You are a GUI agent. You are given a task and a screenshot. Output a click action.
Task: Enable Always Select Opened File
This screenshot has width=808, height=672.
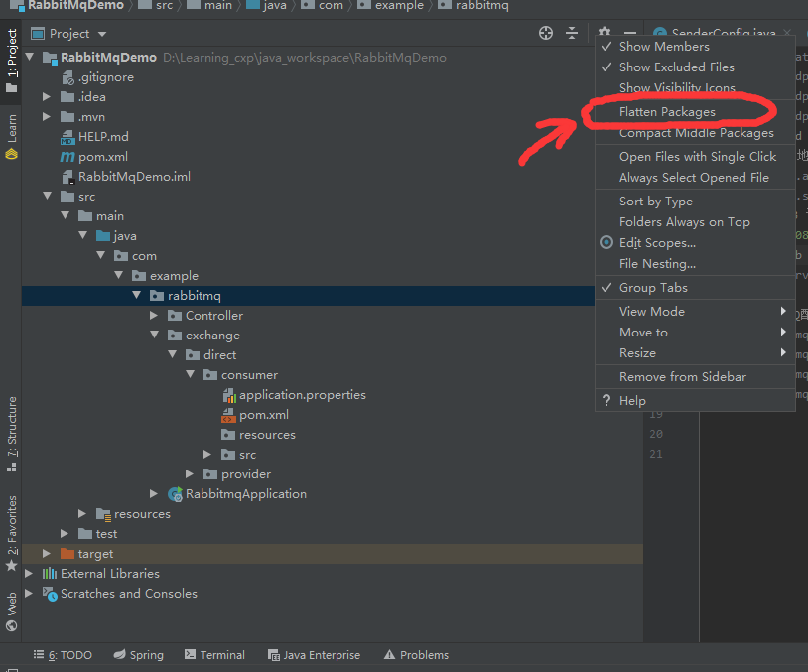[695, 178]
